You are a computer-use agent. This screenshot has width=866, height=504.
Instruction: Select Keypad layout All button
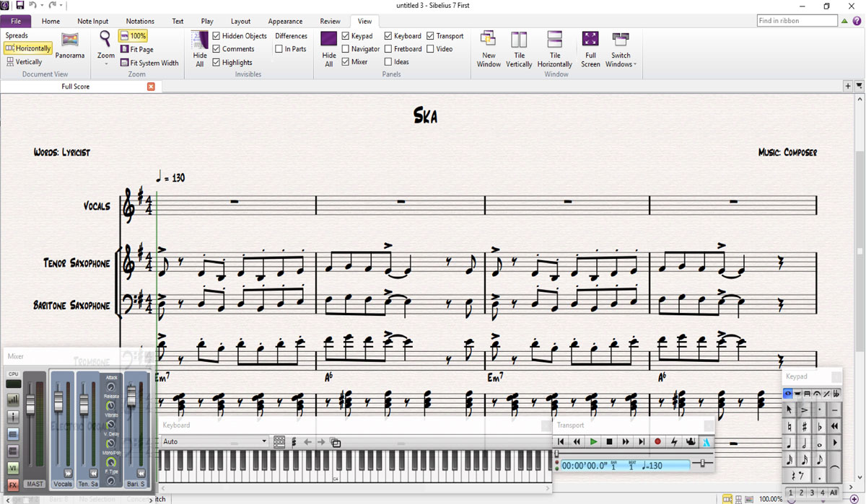(834, 492)
